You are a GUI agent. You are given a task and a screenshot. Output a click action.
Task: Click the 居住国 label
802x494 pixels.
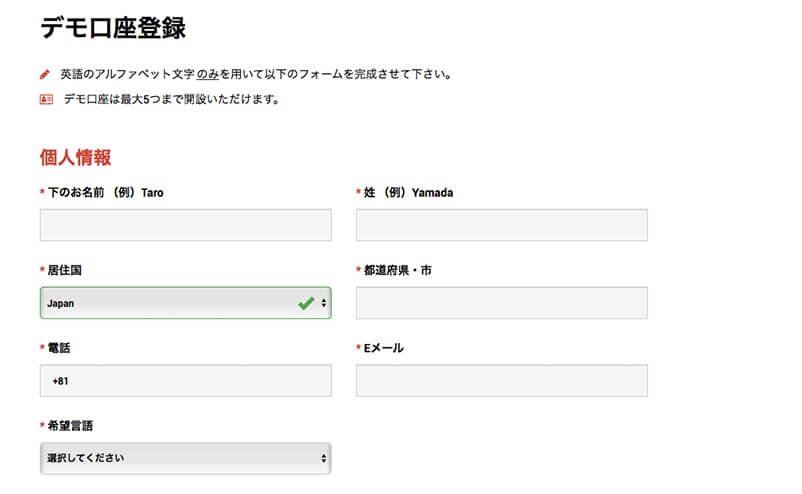64,271
